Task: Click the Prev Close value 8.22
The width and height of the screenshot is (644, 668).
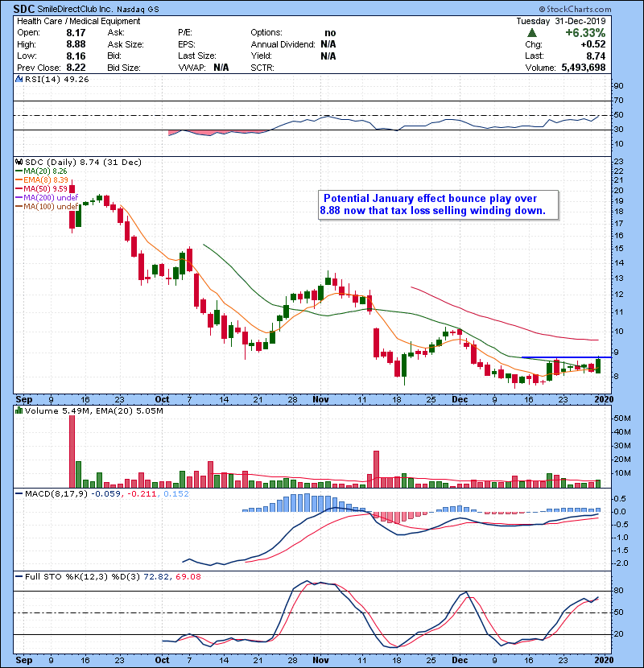Action: [x=76, y=68]
